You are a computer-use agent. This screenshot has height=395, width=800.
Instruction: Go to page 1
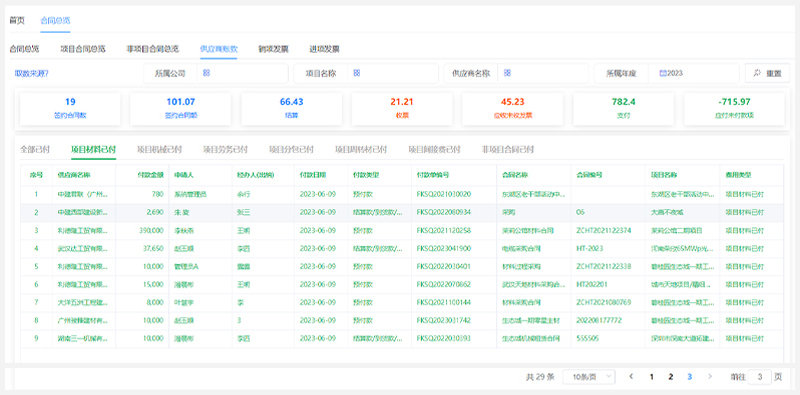[x=651, y=377]
